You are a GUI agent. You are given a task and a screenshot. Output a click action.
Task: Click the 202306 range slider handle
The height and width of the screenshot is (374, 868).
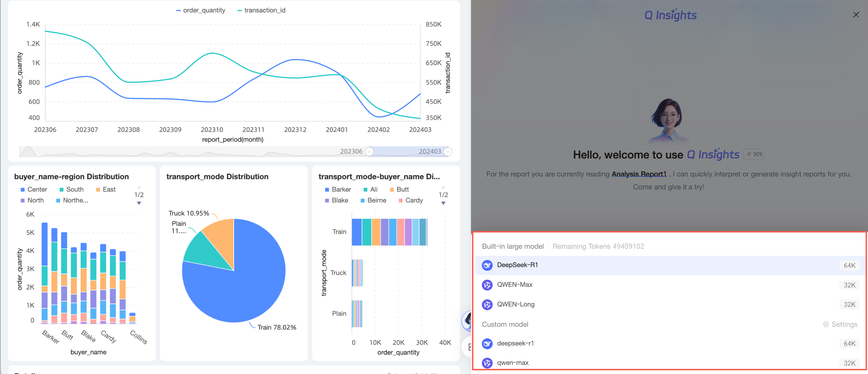(370, 151)
